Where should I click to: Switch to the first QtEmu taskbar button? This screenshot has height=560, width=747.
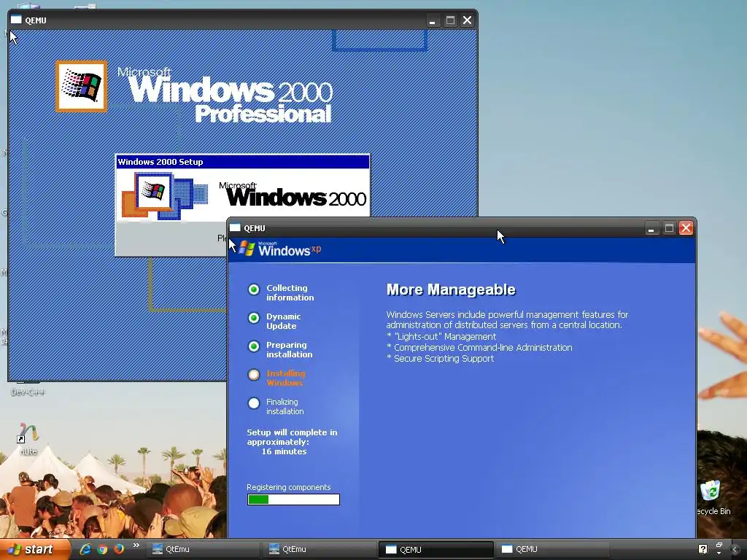point(201,549)
